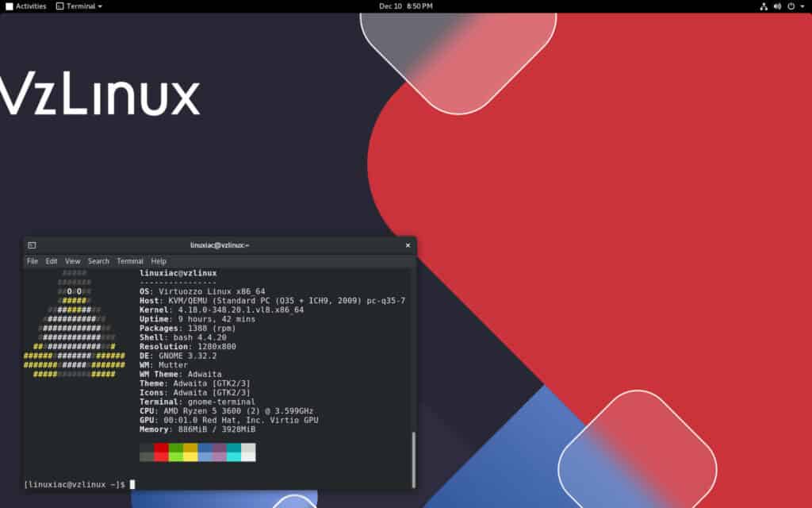
Task: Click the white color block in neofetch palette
Action: pyautogui.click(x=248, y=452)
